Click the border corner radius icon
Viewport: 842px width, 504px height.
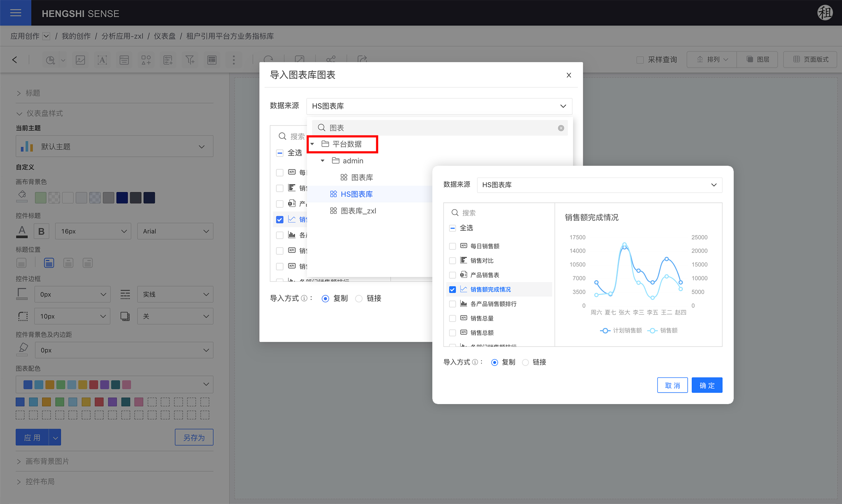[23, 316]
